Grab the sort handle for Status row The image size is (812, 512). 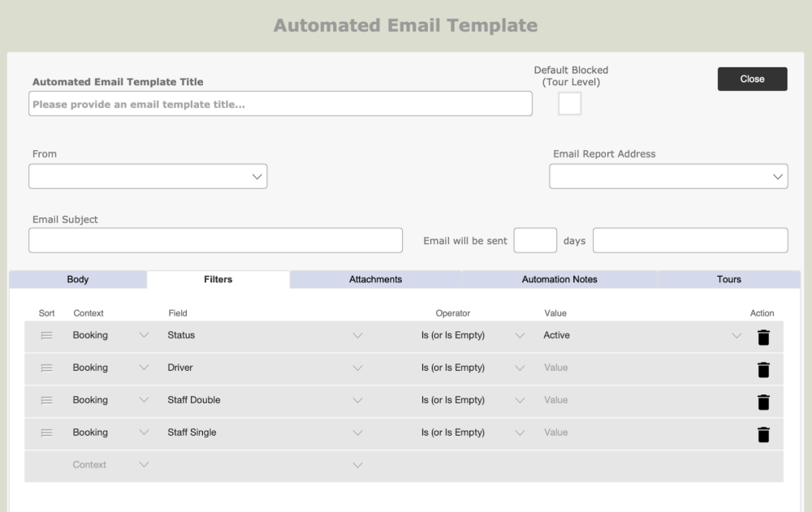[x=46, y=336]
